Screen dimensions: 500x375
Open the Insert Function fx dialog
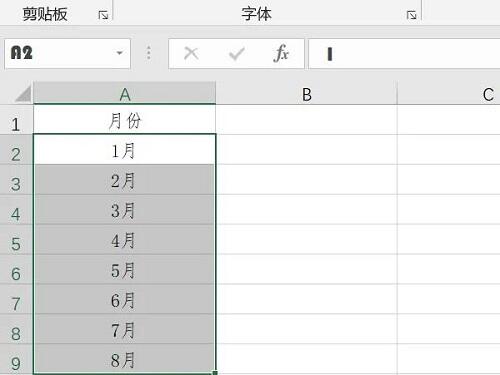[x=281, y=53]
